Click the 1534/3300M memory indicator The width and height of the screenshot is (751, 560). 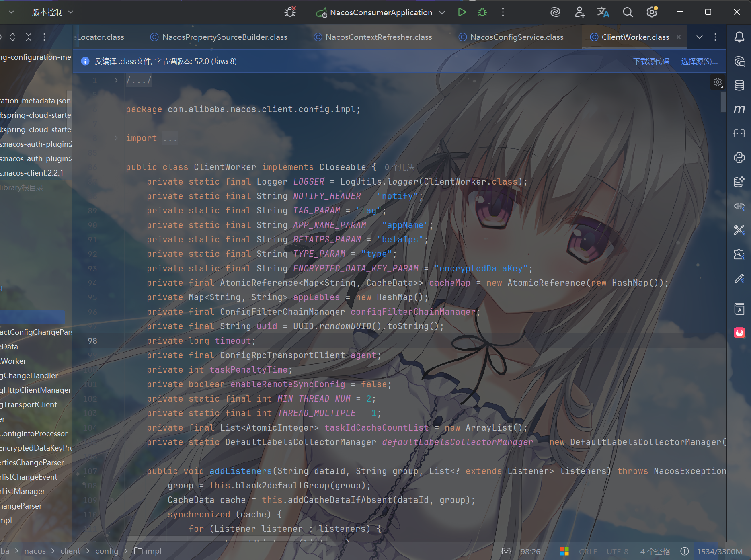coord(720,551)
